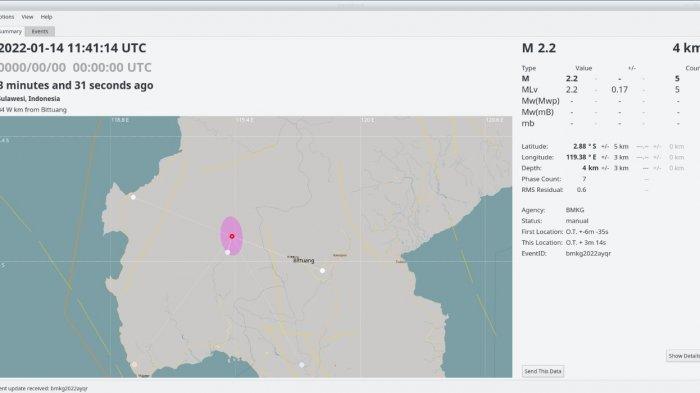Click the white station marker just below the epicenter

pos(228,252)
